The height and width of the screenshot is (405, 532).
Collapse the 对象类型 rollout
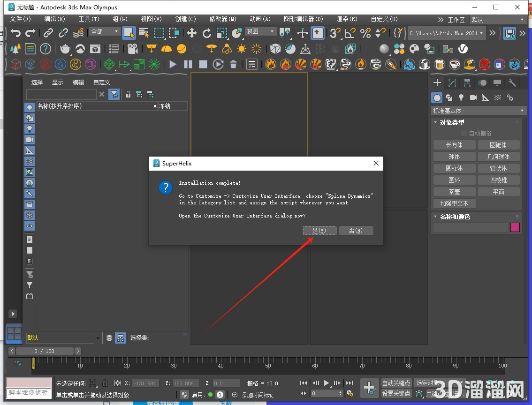click(435, 122)
